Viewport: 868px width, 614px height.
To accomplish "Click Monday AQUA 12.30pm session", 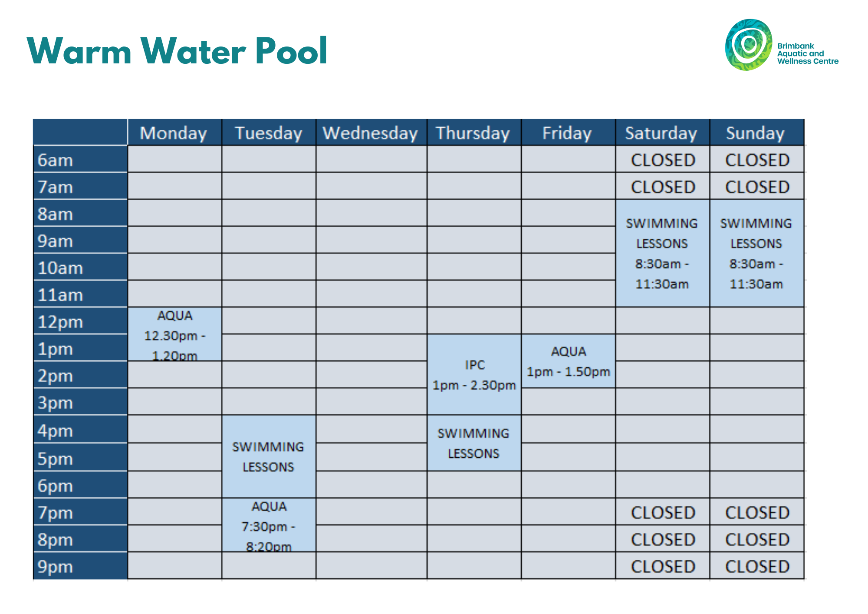I will point(174,334).
